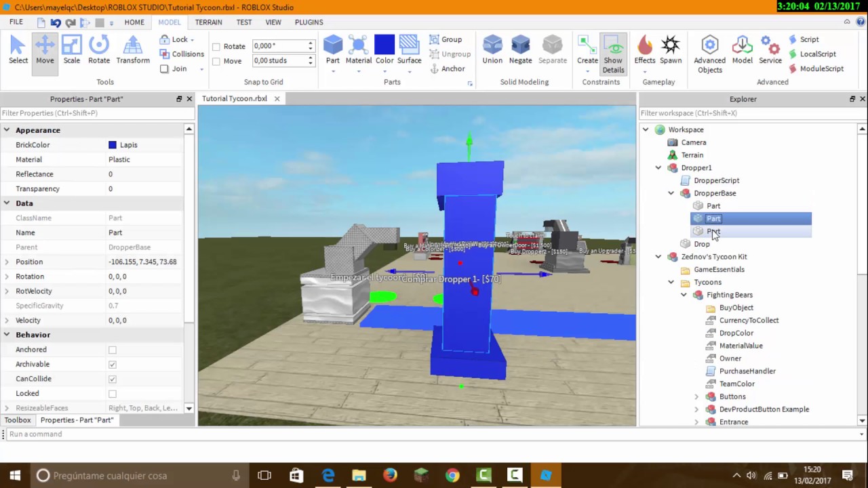Viewport: 868px width, 488px height.
Task: Select Terrain in Explorer
Action: 692,155
